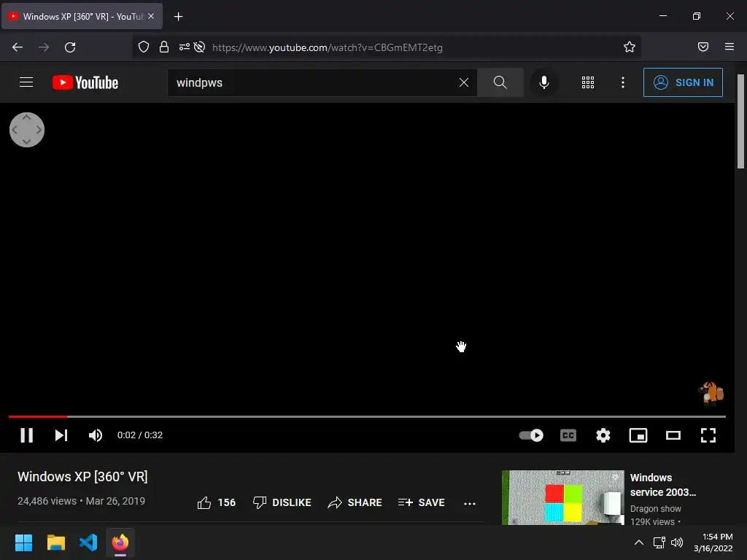Image resolution: width=747 pixels, height=560 pixels.
Task: Skip to the next video
Action: coord(61,435)
